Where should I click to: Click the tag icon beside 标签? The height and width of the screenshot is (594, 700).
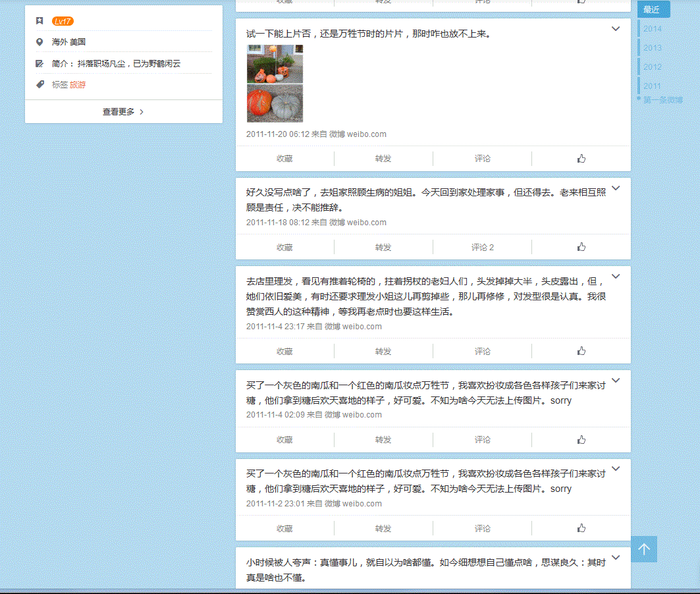40,84
